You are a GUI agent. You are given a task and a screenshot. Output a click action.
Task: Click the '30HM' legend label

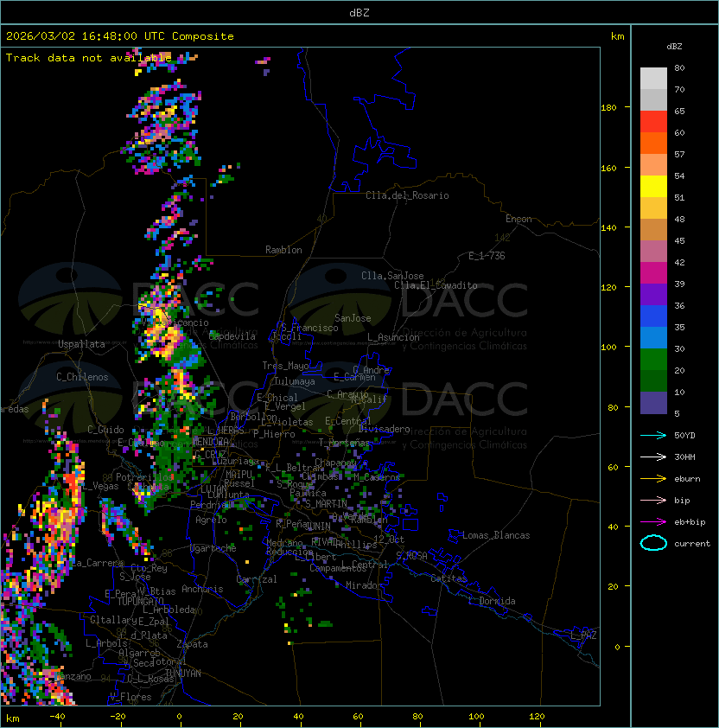[684, 457]
